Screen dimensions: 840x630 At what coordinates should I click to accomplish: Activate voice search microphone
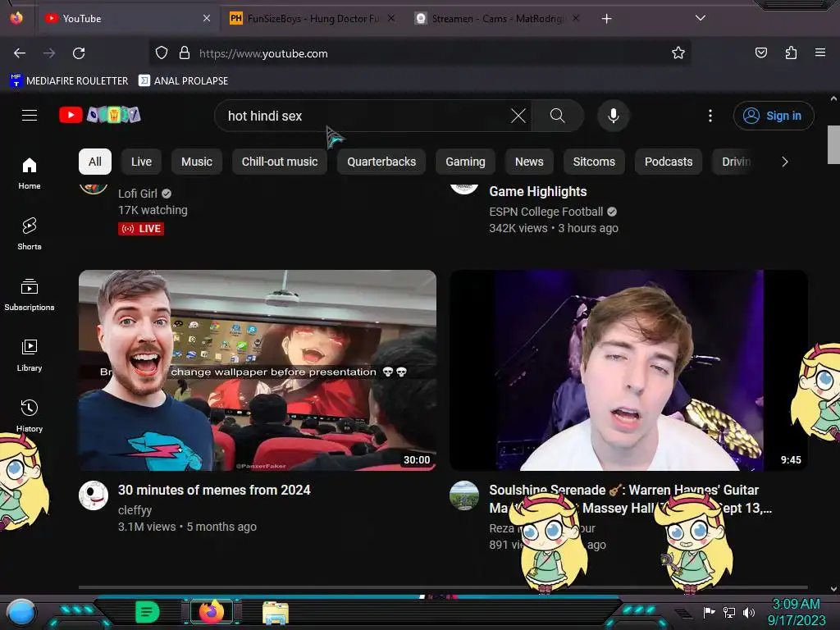pos(614,116)
